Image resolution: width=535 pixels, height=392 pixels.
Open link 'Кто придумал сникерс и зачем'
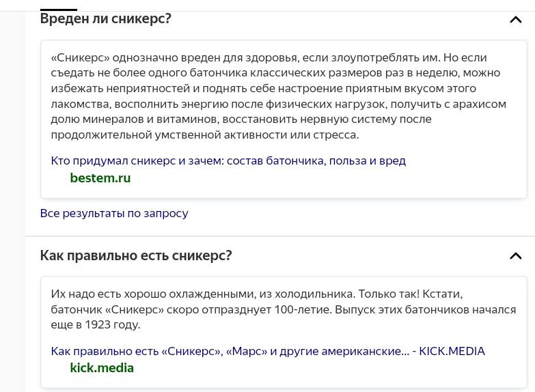coord(228,160)
